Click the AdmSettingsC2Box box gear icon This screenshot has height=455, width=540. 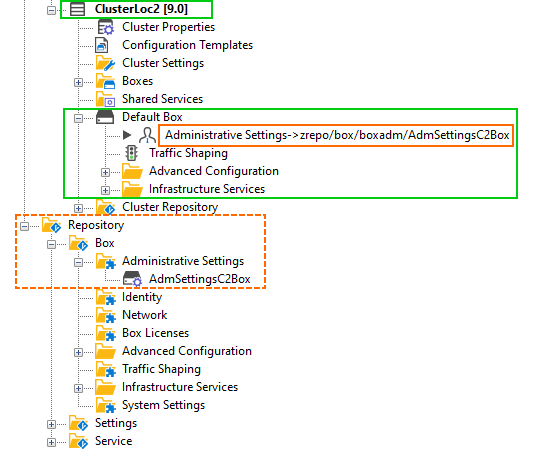pos(132,279)
